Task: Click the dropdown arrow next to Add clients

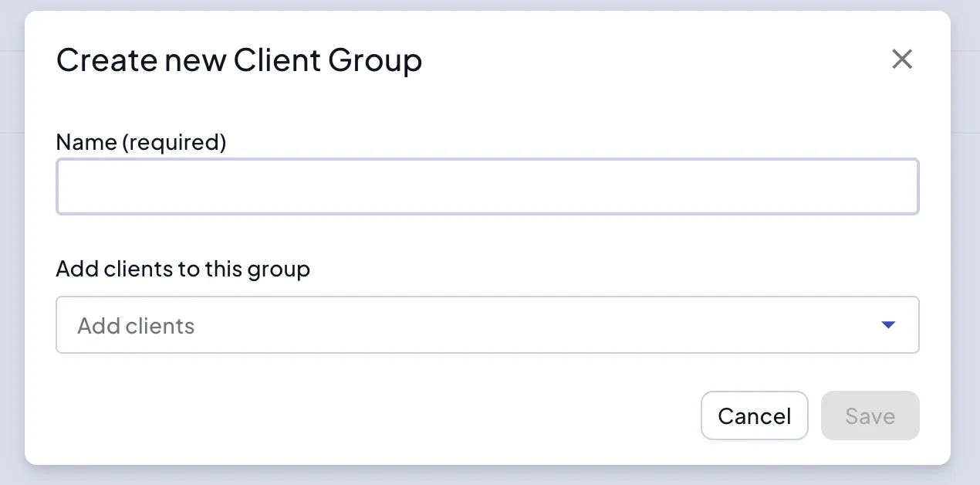Action: [x=887, y=324]
